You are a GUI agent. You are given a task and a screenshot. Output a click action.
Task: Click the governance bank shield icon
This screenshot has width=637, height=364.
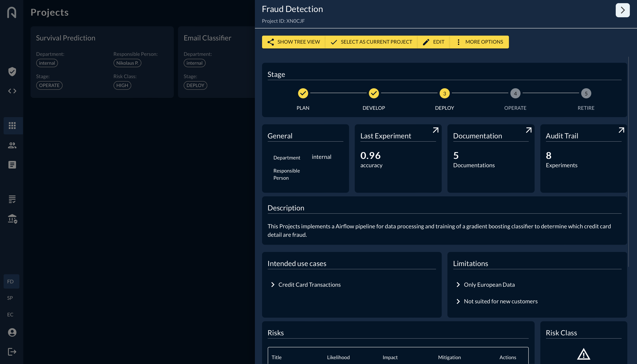12,219
